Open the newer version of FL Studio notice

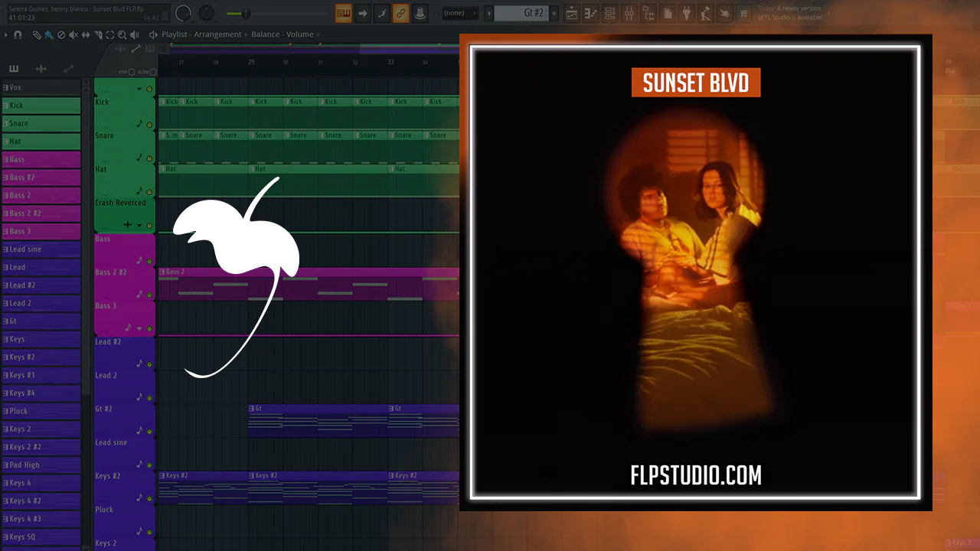[x=790, y=13]
